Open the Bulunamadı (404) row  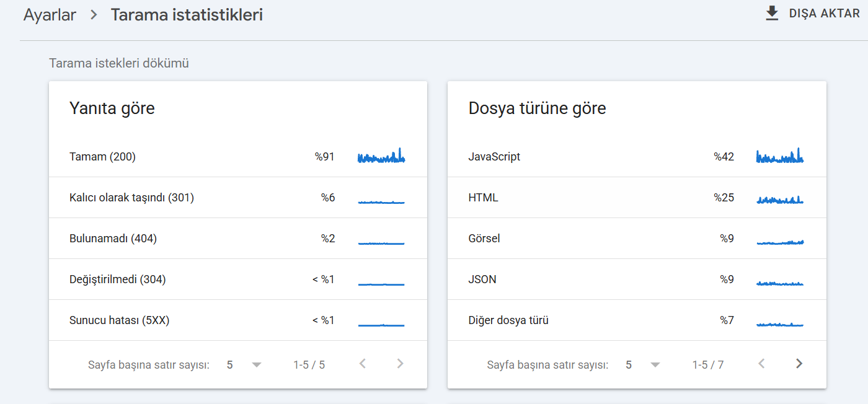coord(238,239)
